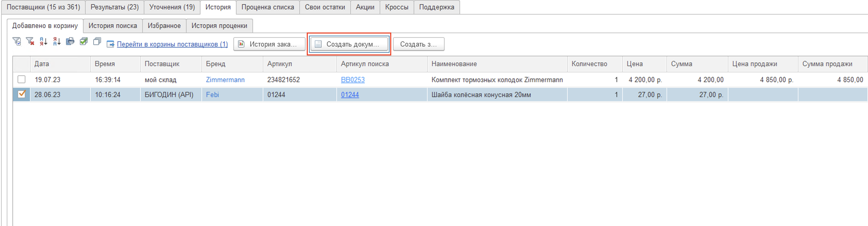The height and width of the screenshot is (226, 868).
Task: Open the print list icon
Action: [70, 42]
